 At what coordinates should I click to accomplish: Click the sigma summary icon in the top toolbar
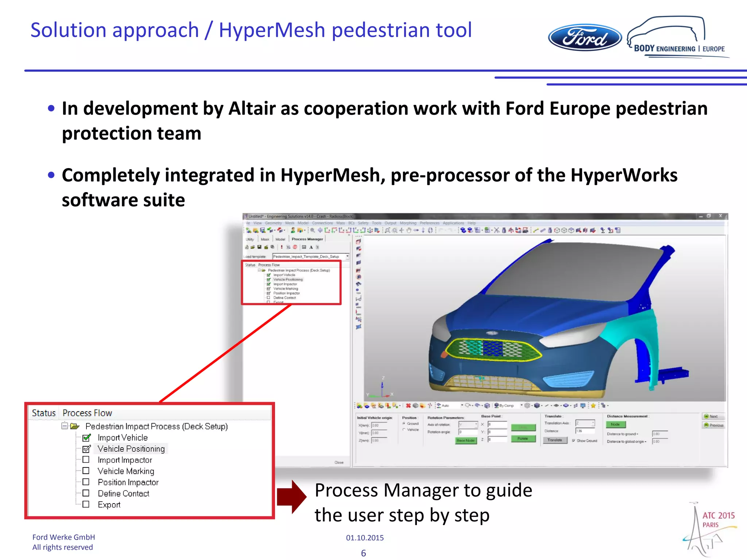[x=603, y=230]
